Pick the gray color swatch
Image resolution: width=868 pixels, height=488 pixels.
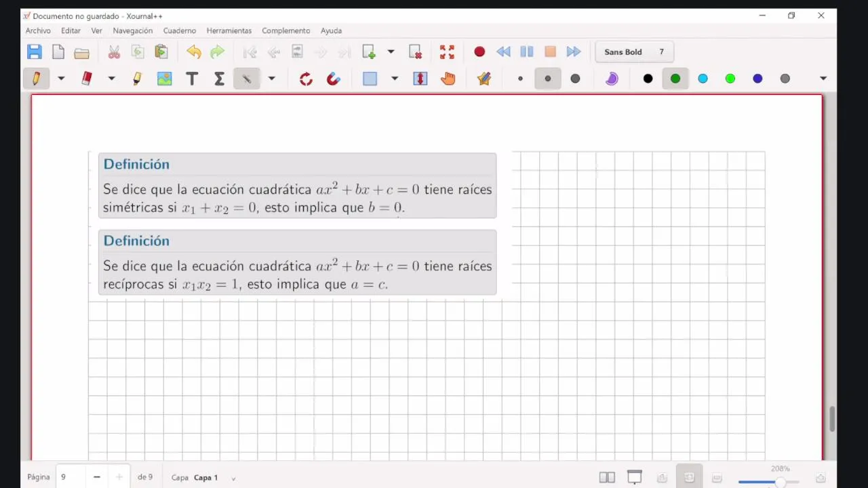[785, 79]
